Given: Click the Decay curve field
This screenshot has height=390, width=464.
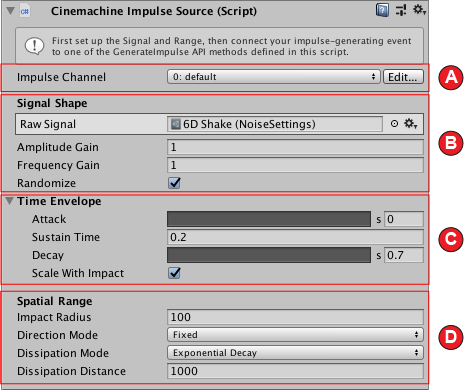Looking at the screenshot, I should (269, 255).
